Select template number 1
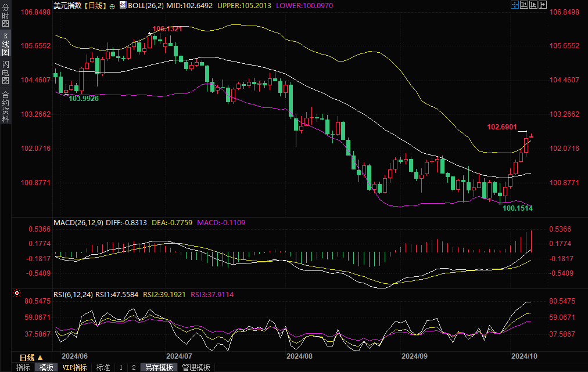The width and height of the screenshot is (588, 372). click(121, 367)
